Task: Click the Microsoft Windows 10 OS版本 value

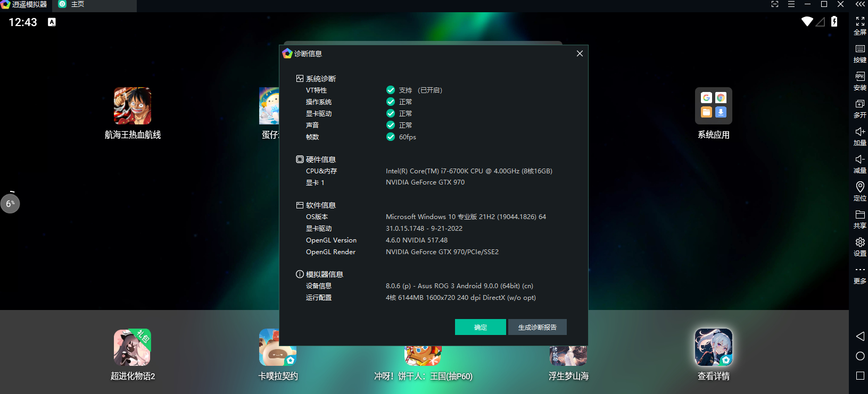Action: [x=466, y=217]
